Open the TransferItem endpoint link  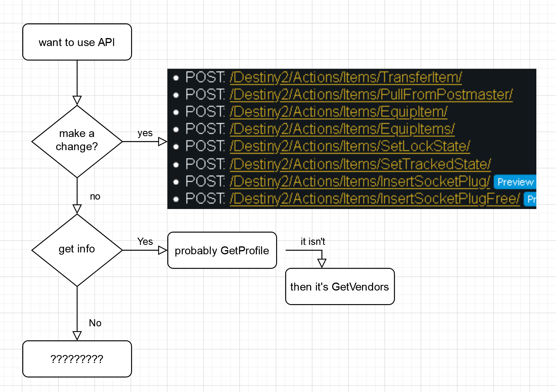coord(345,78)
